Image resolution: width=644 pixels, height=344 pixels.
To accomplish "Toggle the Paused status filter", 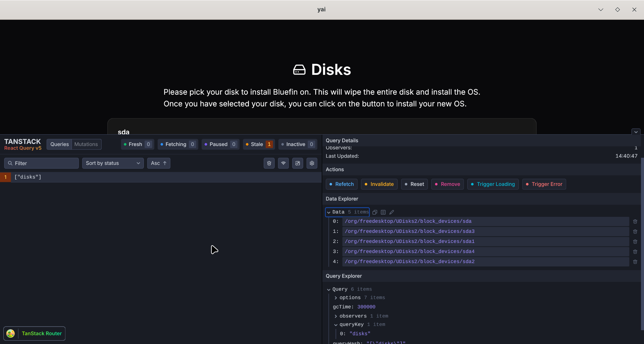I will coord(220,144).
